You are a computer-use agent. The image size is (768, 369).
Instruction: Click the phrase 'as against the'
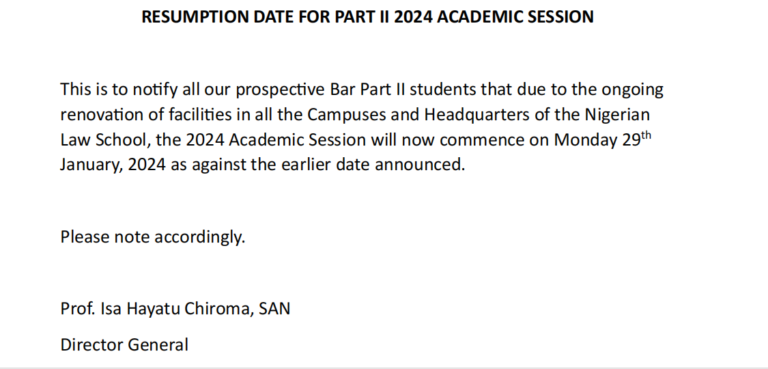tap(223, 165)
